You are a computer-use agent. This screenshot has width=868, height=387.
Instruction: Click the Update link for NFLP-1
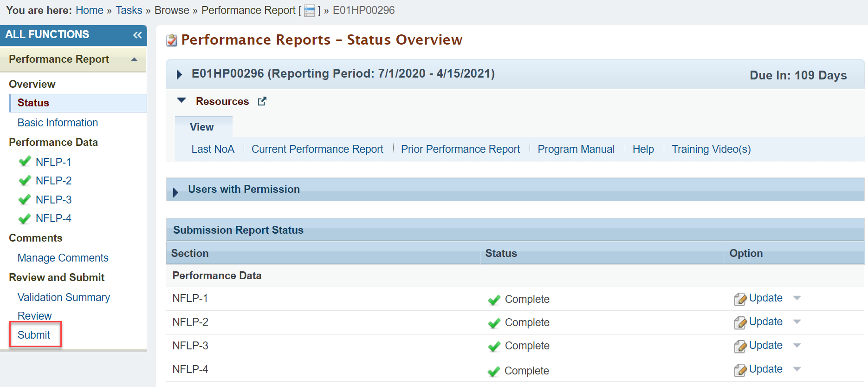(766, 298)
